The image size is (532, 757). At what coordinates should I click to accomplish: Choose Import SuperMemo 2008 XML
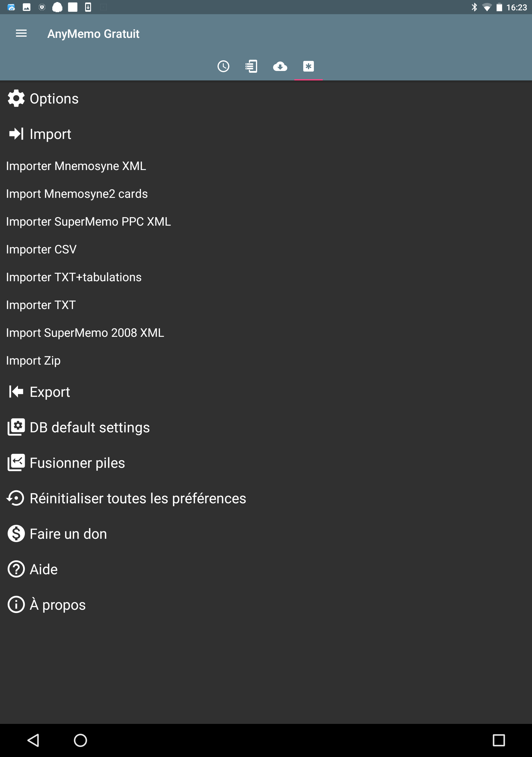pos(85,333)
